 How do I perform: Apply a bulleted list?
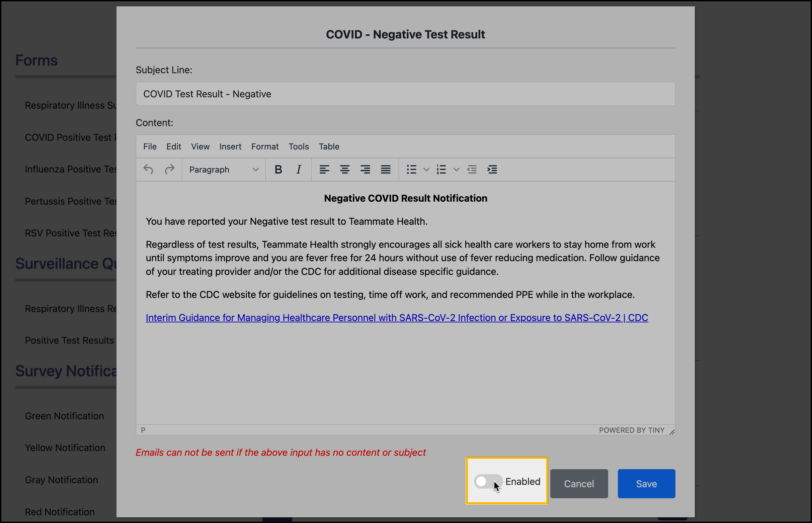[411, 170]
